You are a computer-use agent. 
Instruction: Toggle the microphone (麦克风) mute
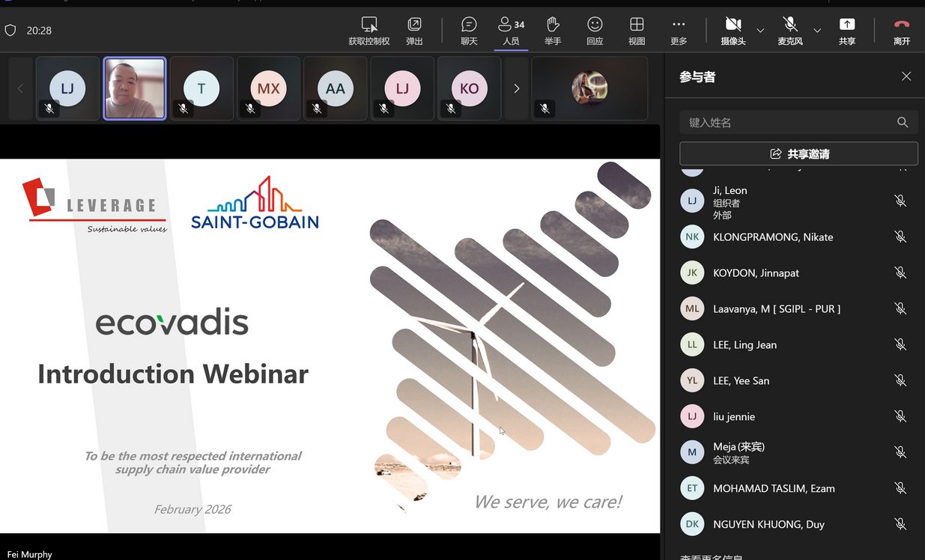(x=789, y=31)
